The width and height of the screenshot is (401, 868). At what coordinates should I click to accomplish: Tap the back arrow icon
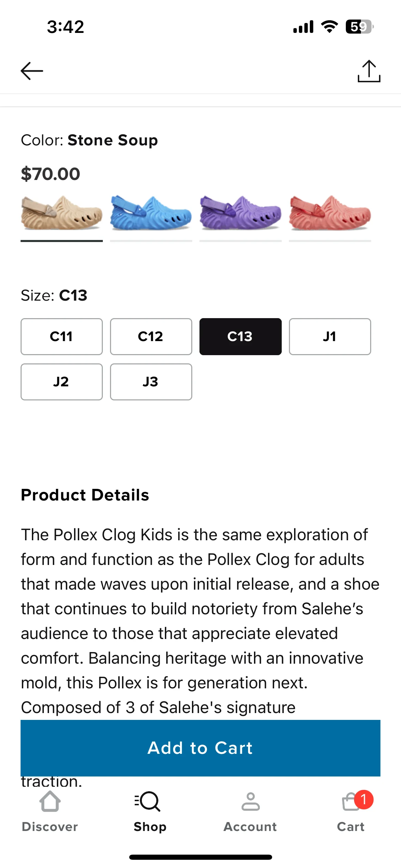click(x=32, y=71)
